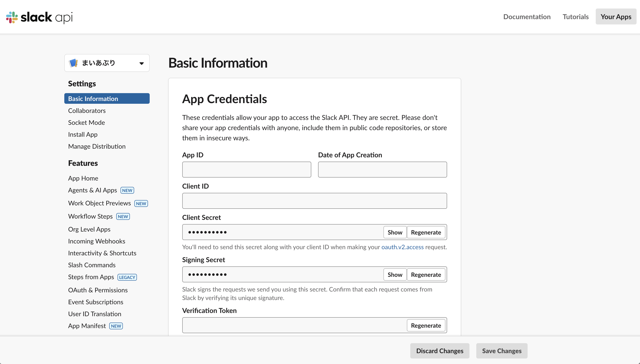The width and height of the screenshot is (640, 364).
Task: Navigate to Socket Mode settings
Action: click(x=86, y=122)
